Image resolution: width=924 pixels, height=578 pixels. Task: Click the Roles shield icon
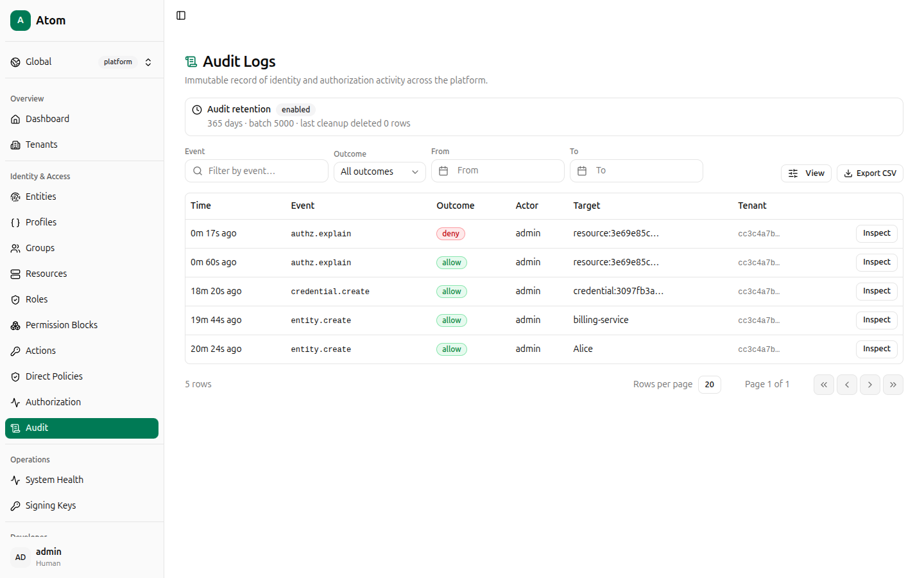click(x=15, y=300)
